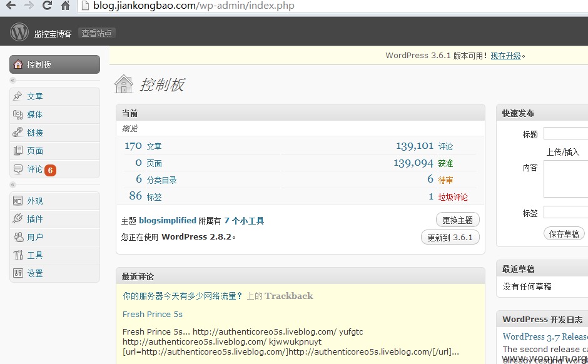Click the 标签 input field in 快速发布
This screenshot has width=588, height=364.
566,212
